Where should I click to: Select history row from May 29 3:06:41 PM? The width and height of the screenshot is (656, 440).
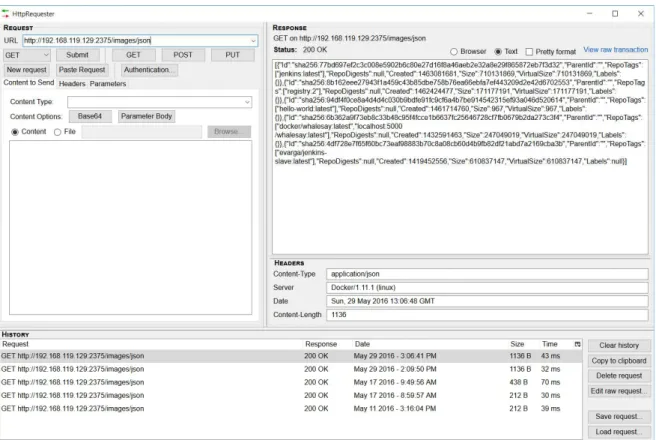point(291,356)
